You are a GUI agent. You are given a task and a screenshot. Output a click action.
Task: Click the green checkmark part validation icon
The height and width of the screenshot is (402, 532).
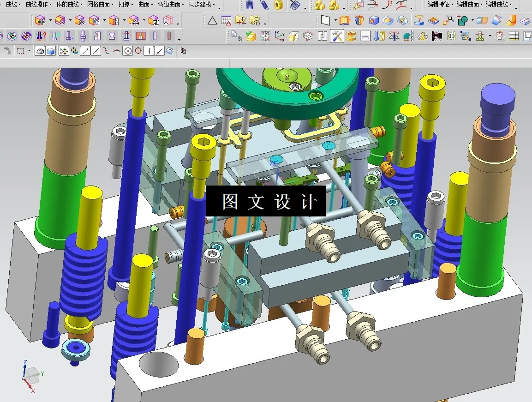click(x=251, y=36)
